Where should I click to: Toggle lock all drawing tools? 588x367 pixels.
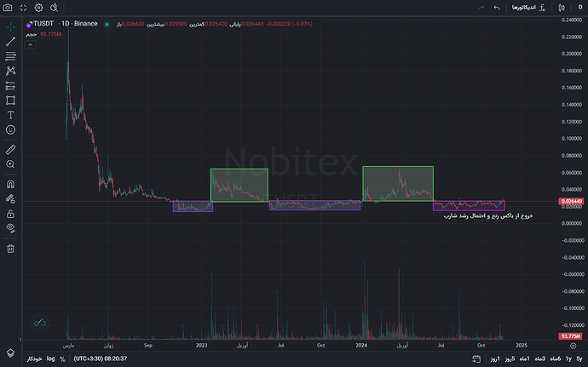pyautogui.click(x=10, y=214)
